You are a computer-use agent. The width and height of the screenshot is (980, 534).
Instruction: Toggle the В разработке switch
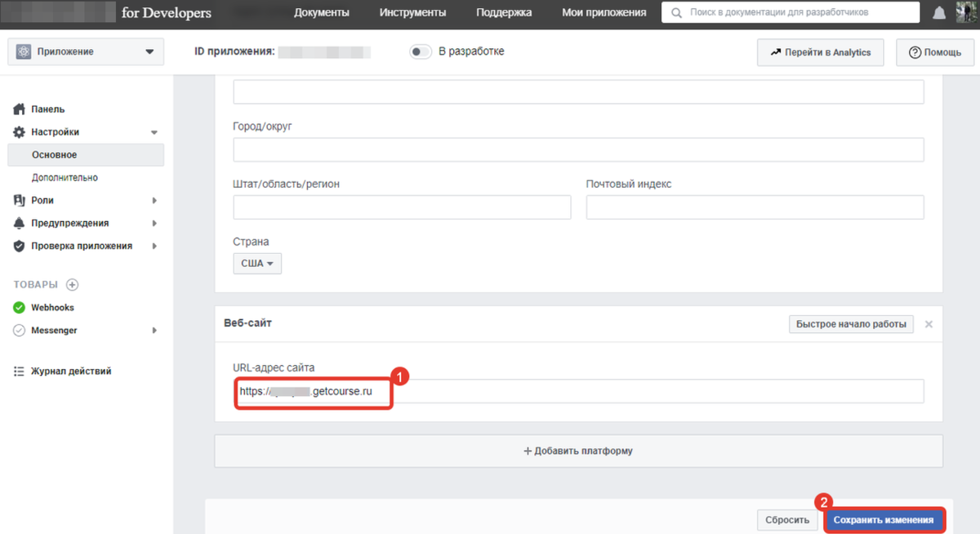(x=421, y=51)
